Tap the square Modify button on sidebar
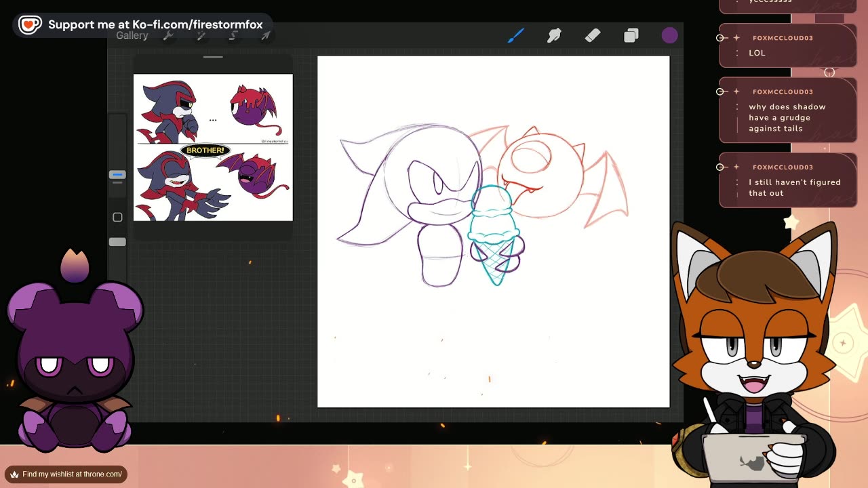The height and width of the screenshot is (488, 868). point(117,217)
